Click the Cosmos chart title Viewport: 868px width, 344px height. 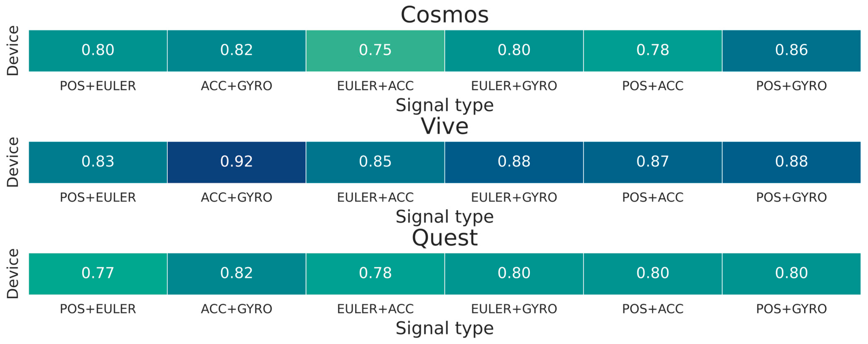444,15
